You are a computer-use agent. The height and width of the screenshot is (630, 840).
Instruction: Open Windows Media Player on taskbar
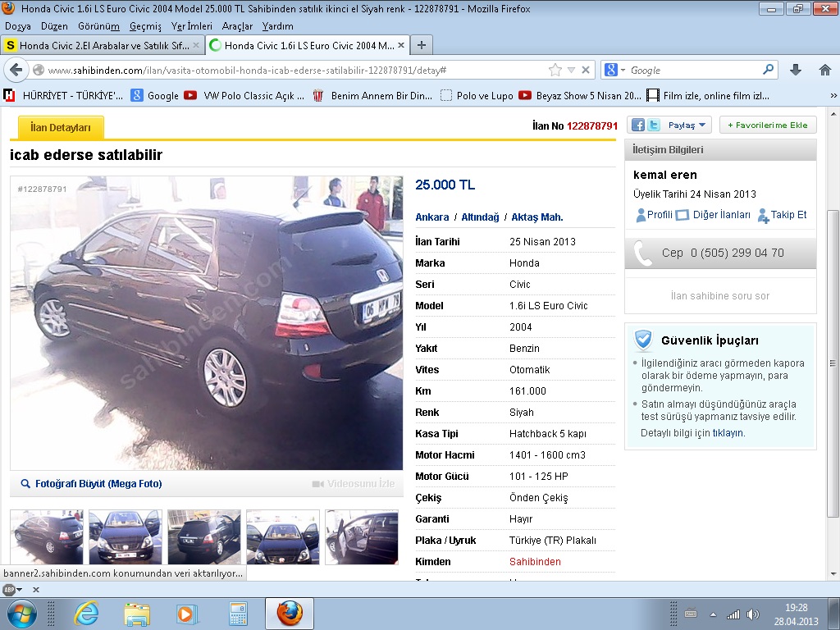188,614
